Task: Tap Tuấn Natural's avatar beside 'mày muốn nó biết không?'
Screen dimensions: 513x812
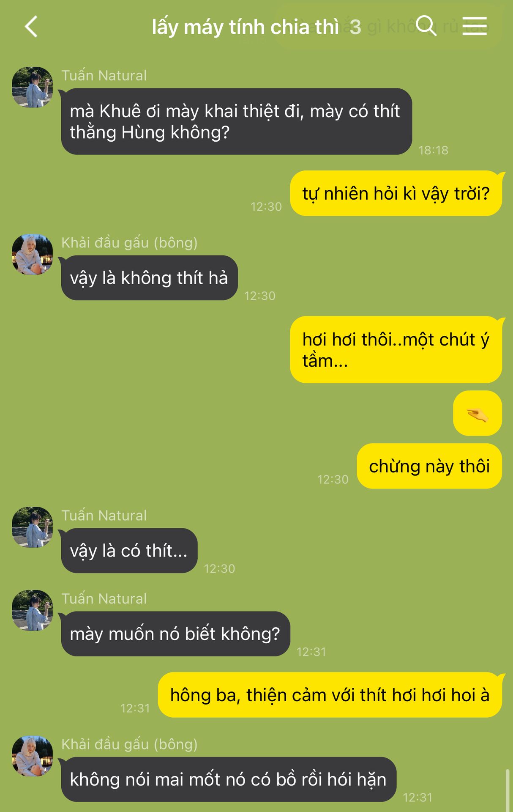Action: [x=33, y=611]
